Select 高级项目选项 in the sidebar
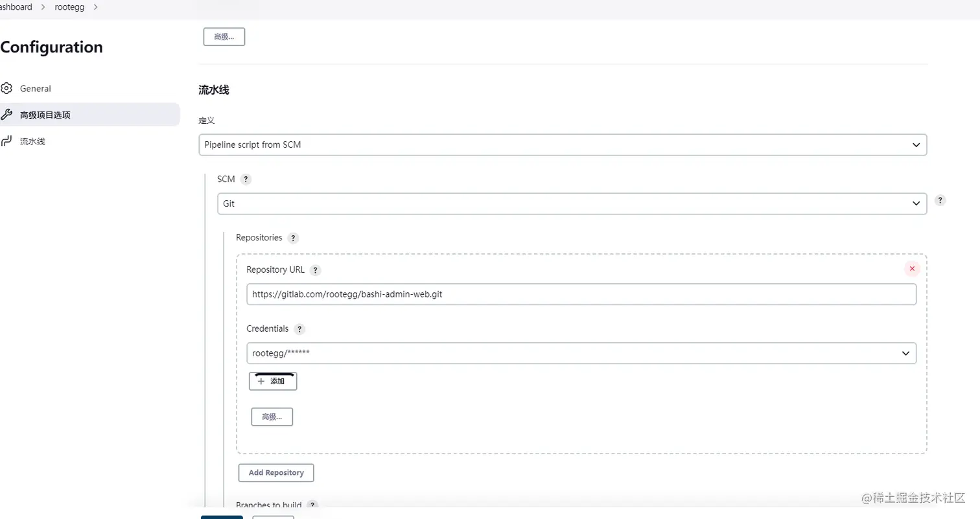This screenshot has width=980, height=519. (89, 115)
